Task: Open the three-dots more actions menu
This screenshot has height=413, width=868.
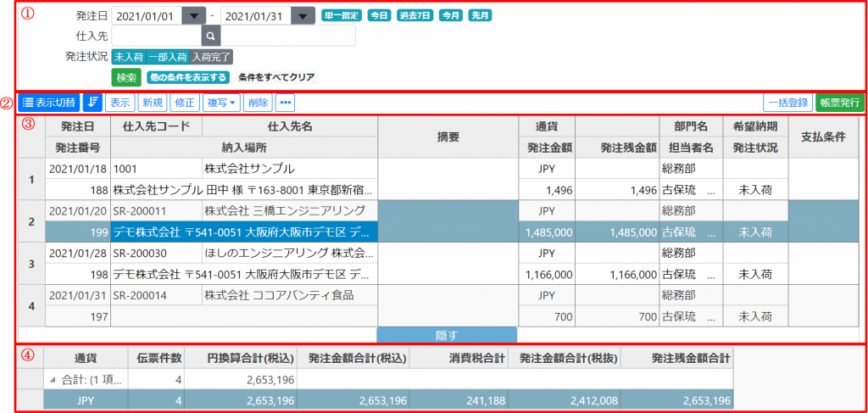Action: click(285, 103)
